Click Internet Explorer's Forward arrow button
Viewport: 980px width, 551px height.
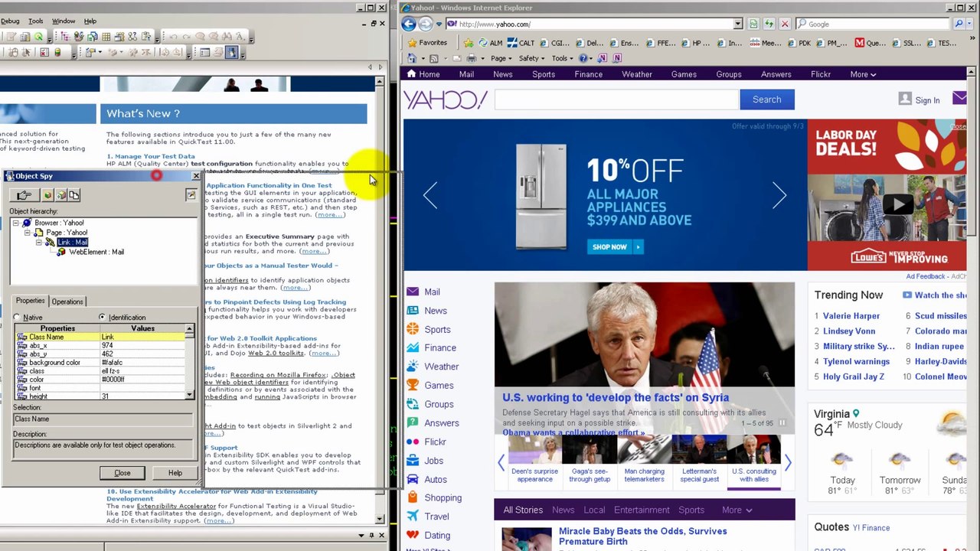click(x=426, y=24)
